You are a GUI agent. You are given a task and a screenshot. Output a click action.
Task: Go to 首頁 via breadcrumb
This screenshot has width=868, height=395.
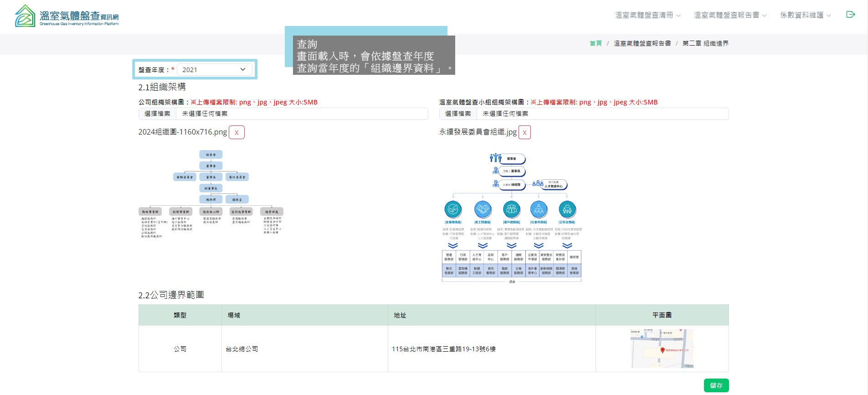(596, 43)
